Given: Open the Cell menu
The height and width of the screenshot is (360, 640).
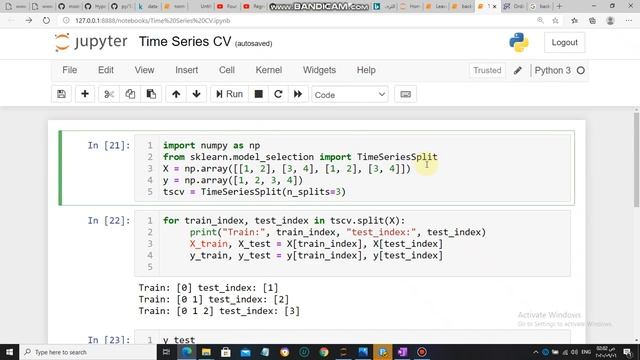Looking at the screenshot, I should pyautogui.click(x=227, y=70).
